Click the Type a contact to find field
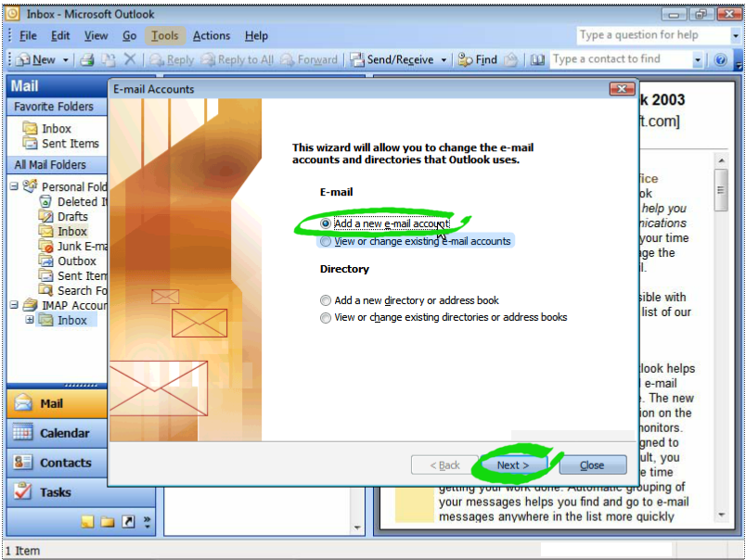 [621, 59]
